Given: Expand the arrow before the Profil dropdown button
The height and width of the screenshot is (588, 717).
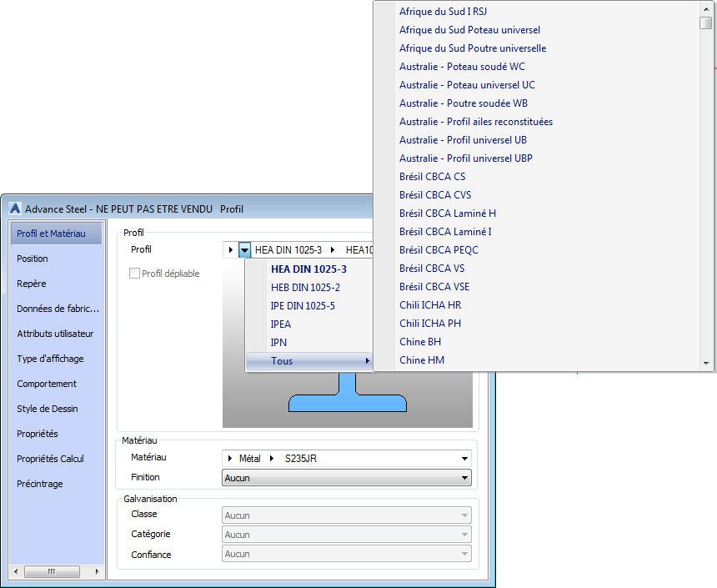Looking at the screenshot, I should 231,250.
